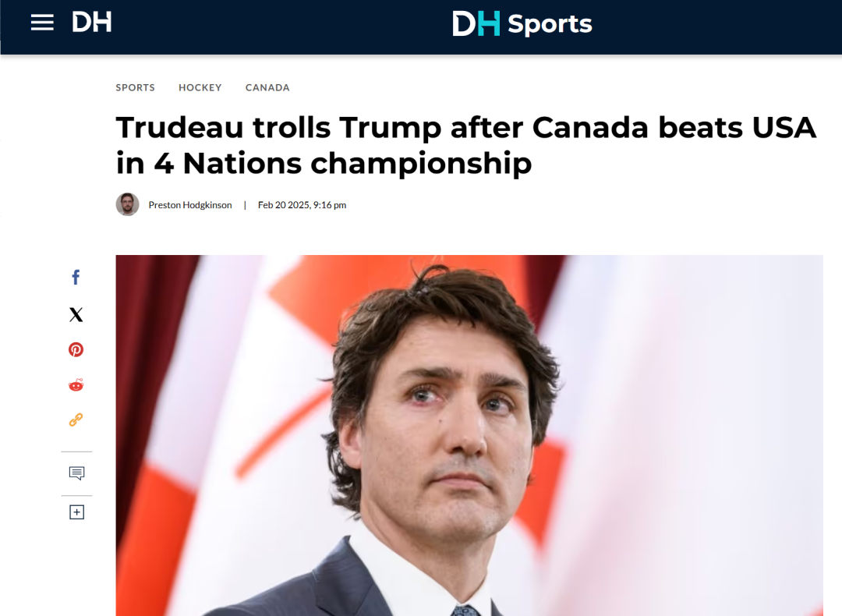Viewport: 842px width, 616px height.
Task: Pin the article to Pinterest
Action: pyautogui.click(x=76, y=349)
